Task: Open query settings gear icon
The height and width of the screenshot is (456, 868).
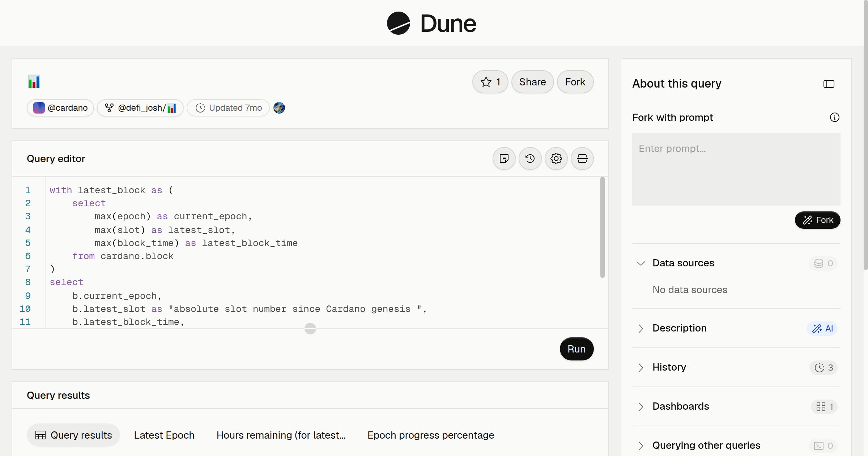Action: (556, 159)
